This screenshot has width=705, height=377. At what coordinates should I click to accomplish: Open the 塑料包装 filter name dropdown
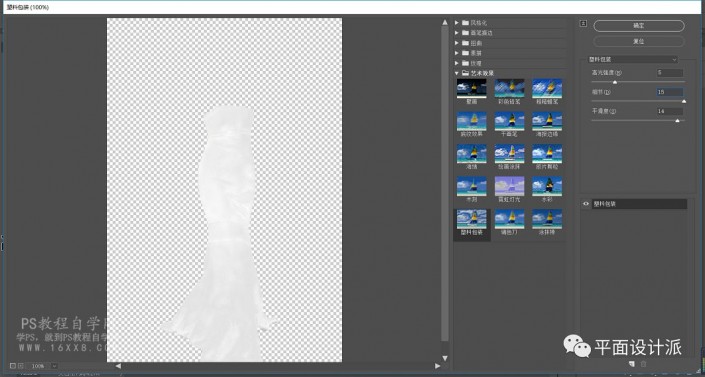(633, 59)
